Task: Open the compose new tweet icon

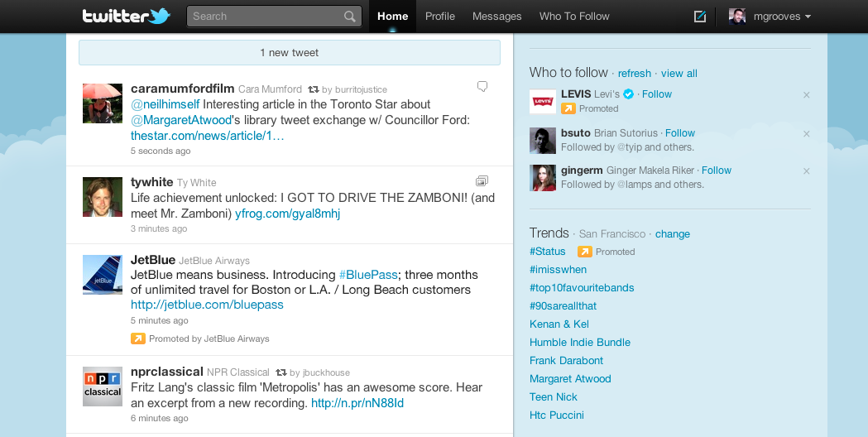Action: point(700,17)
